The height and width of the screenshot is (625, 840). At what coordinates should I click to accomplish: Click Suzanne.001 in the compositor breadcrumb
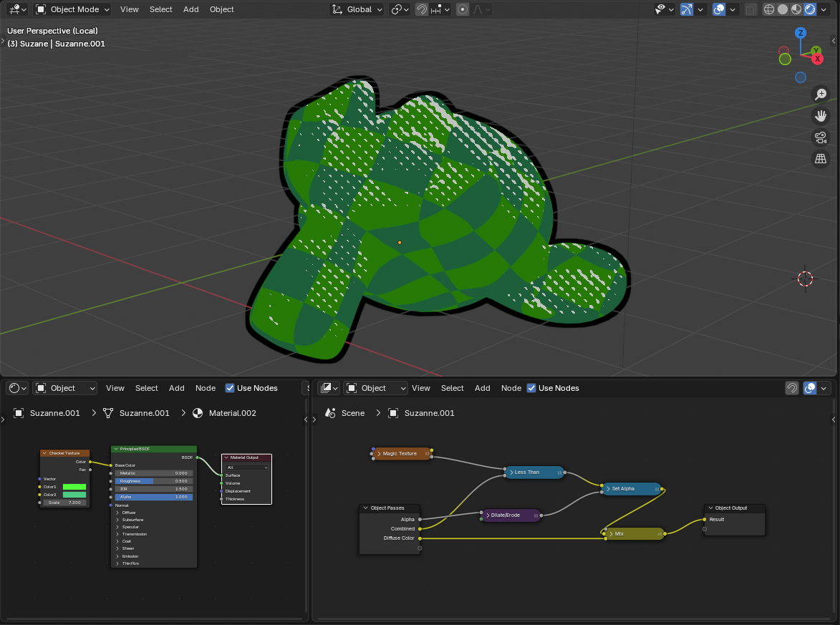click(x=429, y=413)
